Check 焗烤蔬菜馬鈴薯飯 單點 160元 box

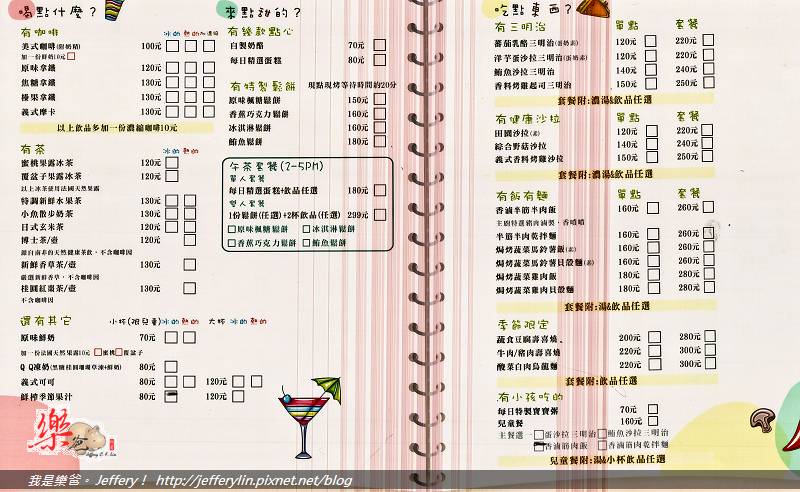pyautogui.click(x=653, y=248)
